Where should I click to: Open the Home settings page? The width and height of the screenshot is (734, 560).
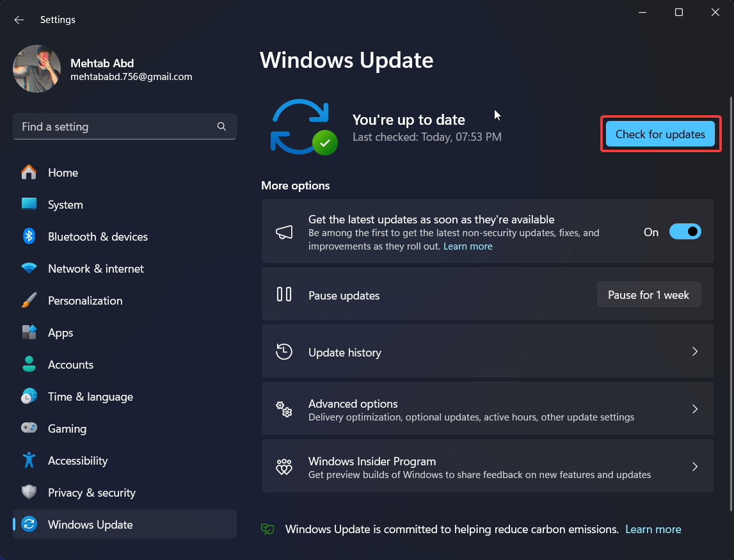pos(125,172)
